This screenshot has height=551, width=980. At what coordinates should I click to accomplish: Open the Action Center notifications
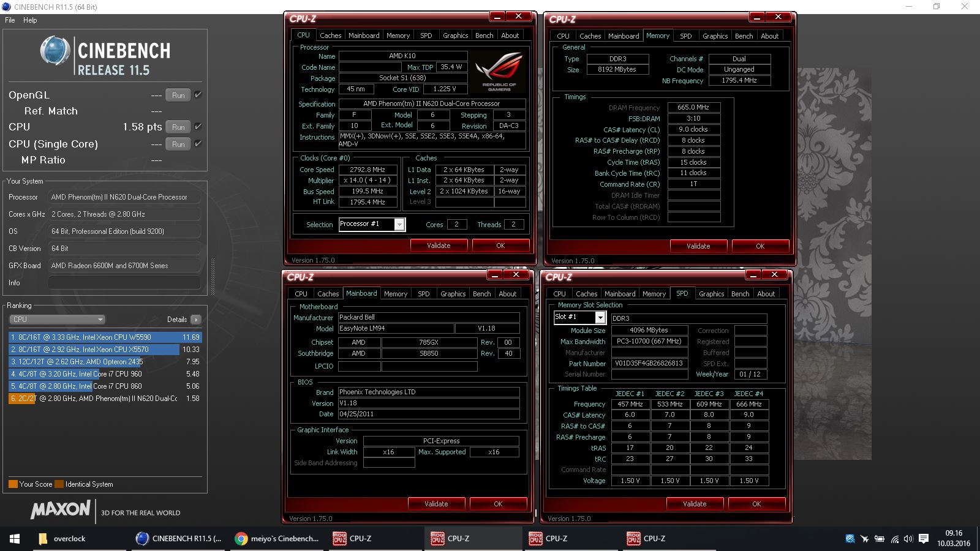924,539
